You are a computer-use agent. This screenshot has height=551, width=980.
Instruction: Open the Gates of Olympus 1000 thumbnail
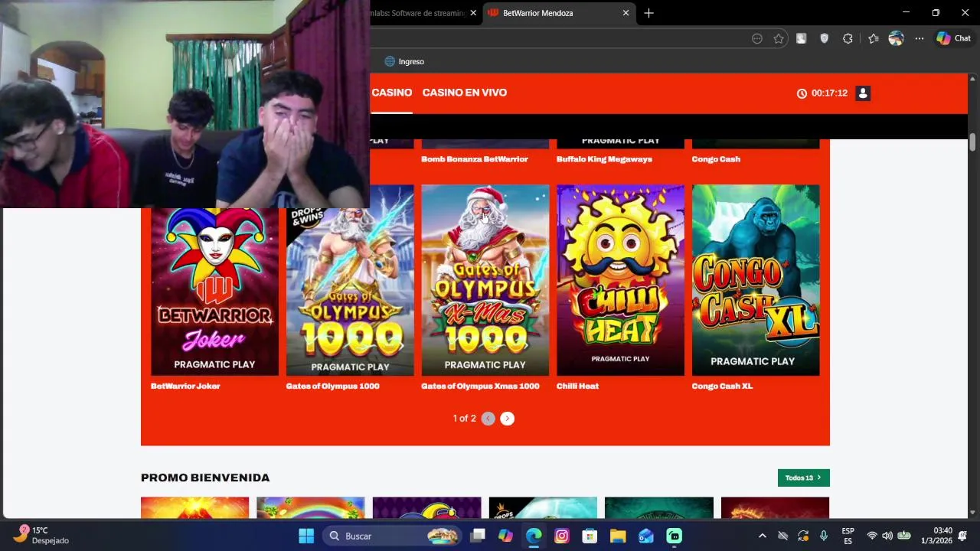(x=350, y=291)
